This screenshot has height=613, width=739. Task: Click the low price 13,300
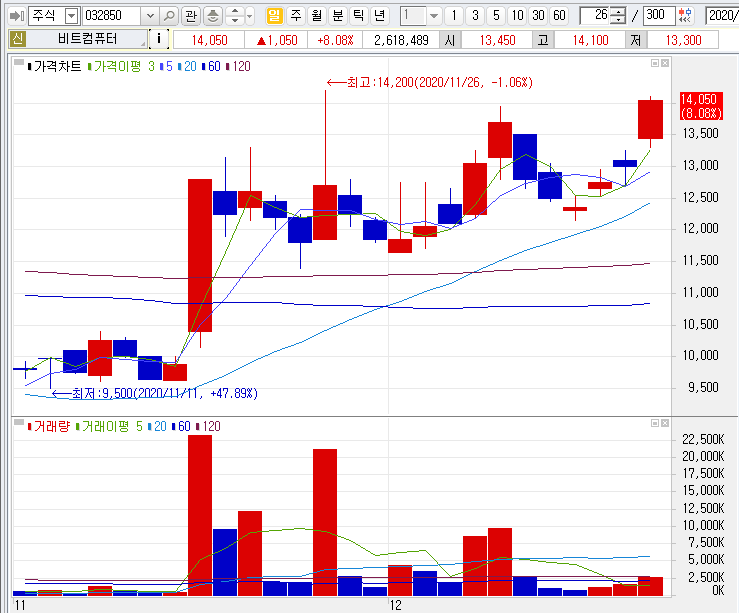coord(683,40)
